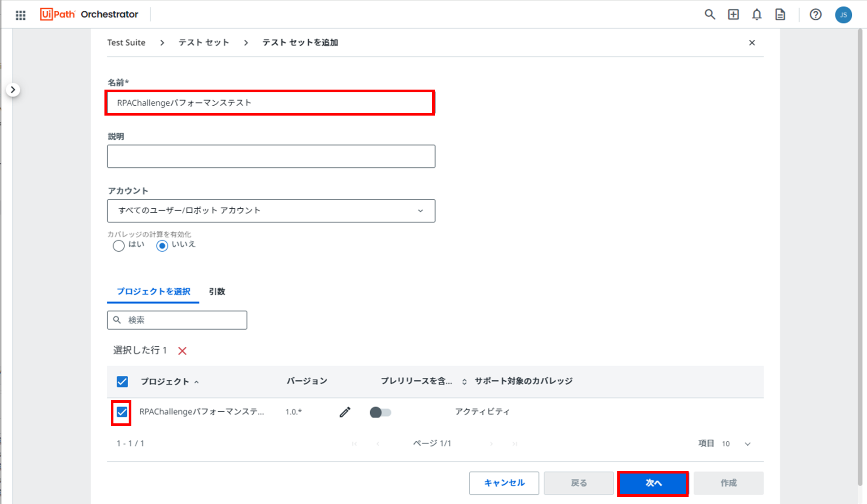Click the JS user avatar
Image resolution: width=867 pixels, height=504 pixels.
[843, 14]
